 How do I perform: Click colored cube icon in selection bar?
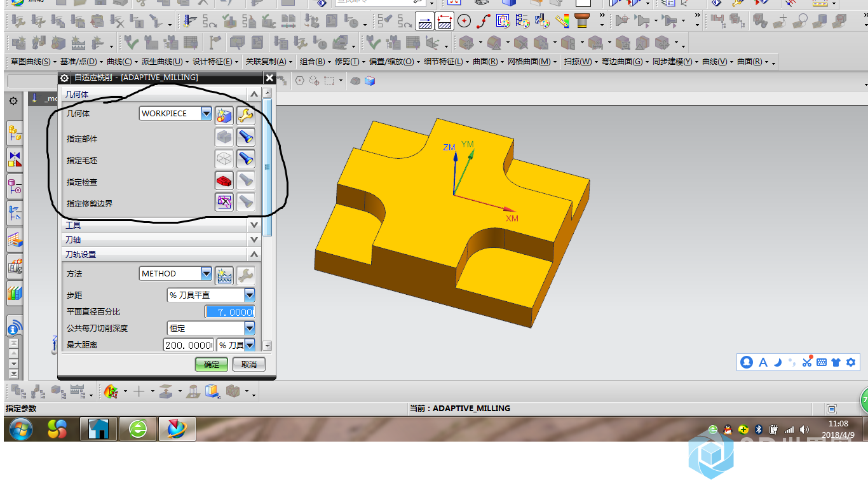tap(370, 81)
